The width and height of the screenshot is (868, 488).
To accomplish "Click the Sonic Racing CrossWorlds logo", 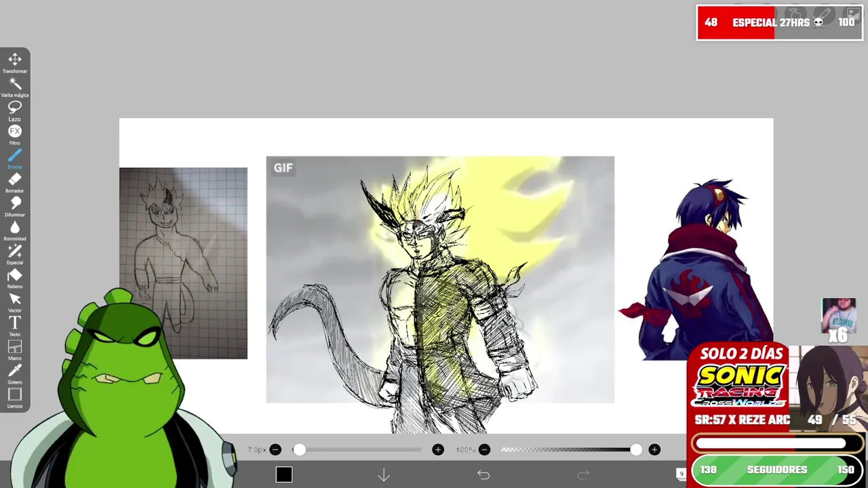I will pos(740,386).
